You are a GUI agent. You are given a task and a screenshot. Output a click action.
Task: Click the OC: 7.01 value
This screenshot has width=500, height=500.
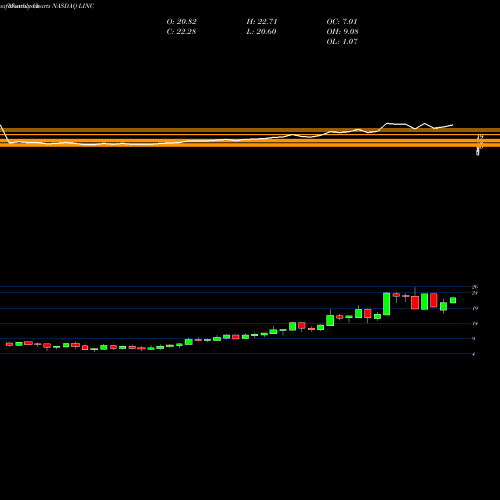coord(342,22)
